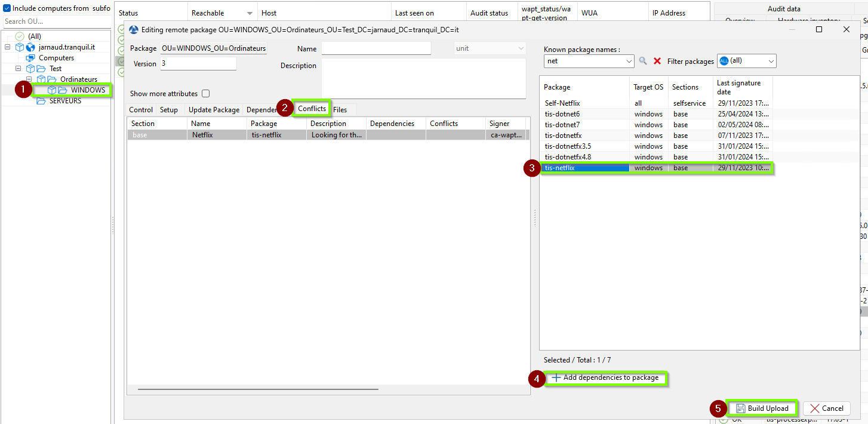Click the Package name field
This screenshot has height=424, width=868.
click(214, 48)
